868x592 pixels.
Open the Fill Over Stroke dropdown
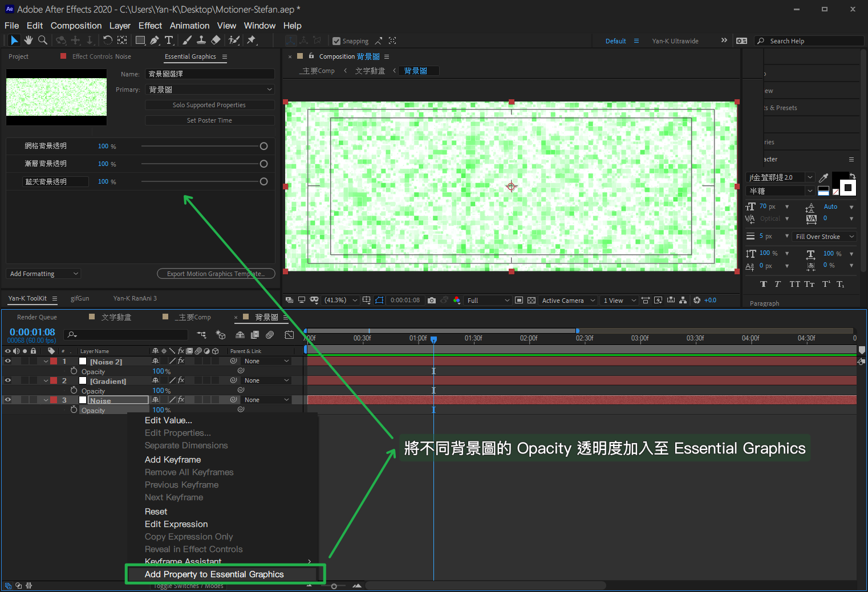click(825, 237)
